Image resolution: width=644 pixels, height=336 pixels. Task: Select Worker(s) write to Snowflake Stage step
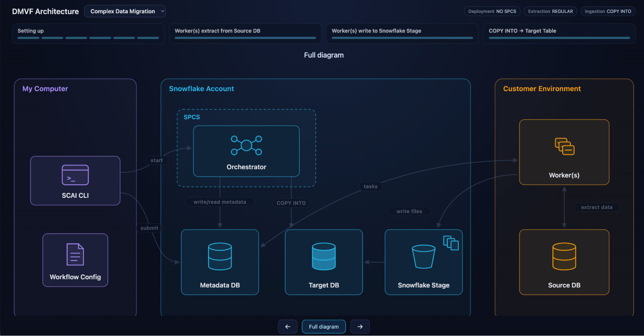tap(402, 34)
